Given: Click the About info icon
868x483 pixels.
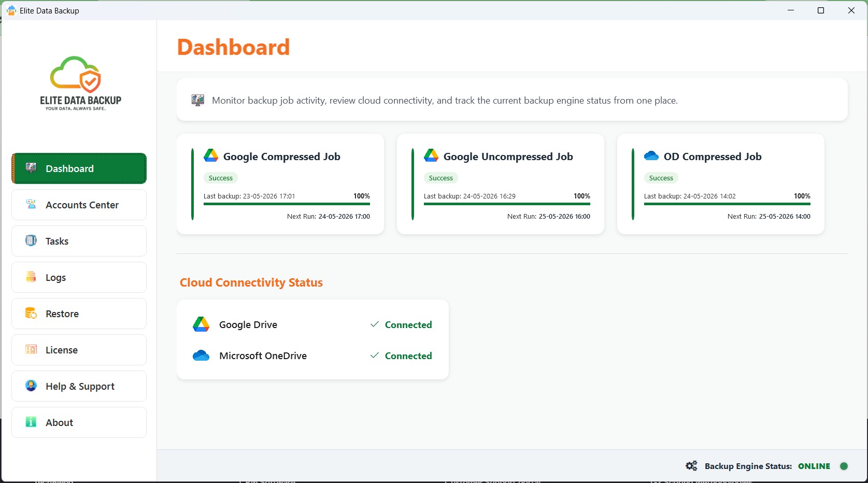Looking at the screenshot, I should [31, 422].
